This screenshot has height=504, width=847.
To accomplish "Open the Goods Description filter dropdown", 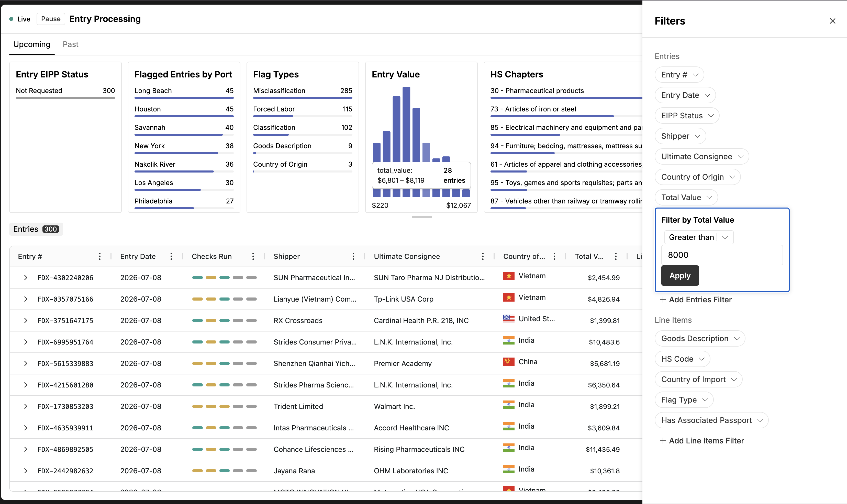I will (x=700, y=339).
